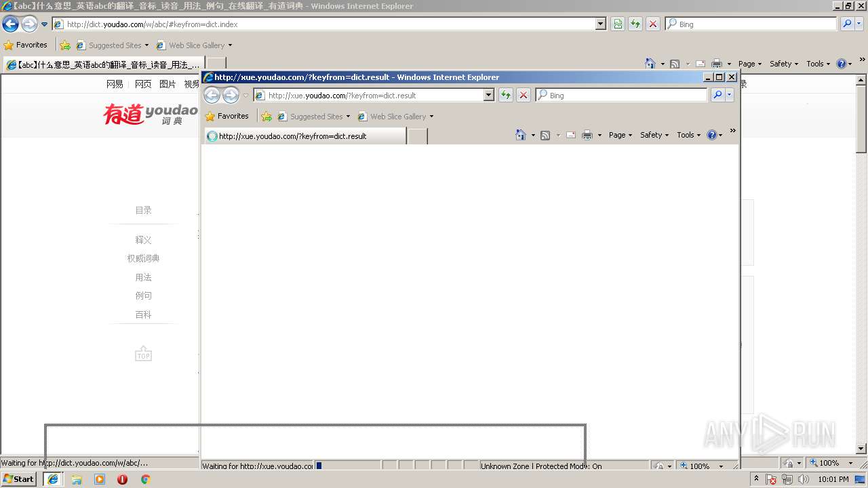Open Safety menu in front window

tap(654, 135)
